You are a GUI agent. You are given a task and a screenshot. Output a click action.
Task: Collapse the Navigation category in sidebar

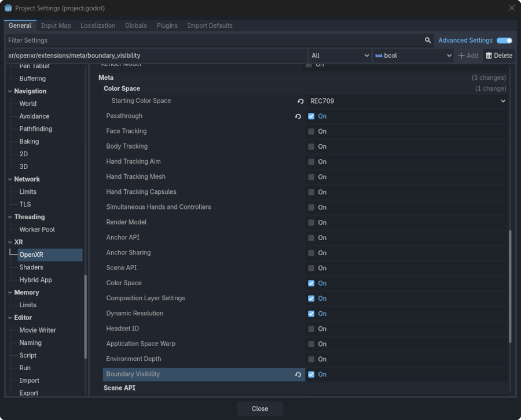point(10,91)
